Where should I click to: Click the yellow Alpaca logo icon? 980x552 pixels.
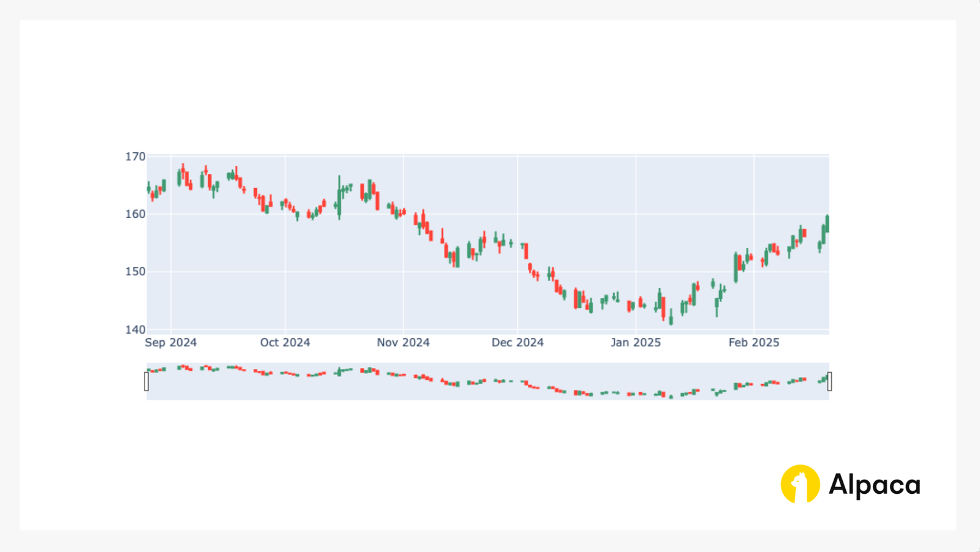pyautogui.click(x=799, y=484)
